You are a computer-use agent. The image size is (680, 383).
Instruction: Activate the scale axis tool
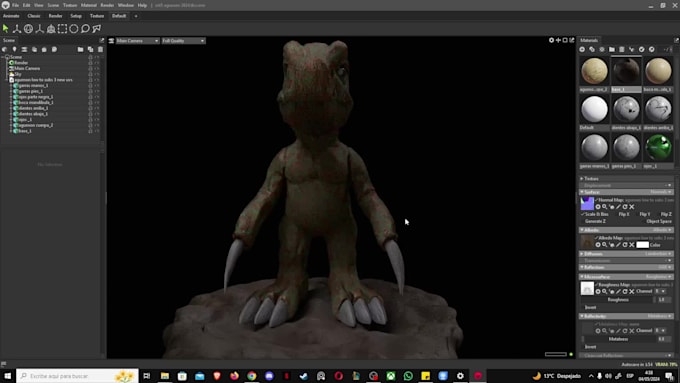pyautogui.click(x=39, y=29)
